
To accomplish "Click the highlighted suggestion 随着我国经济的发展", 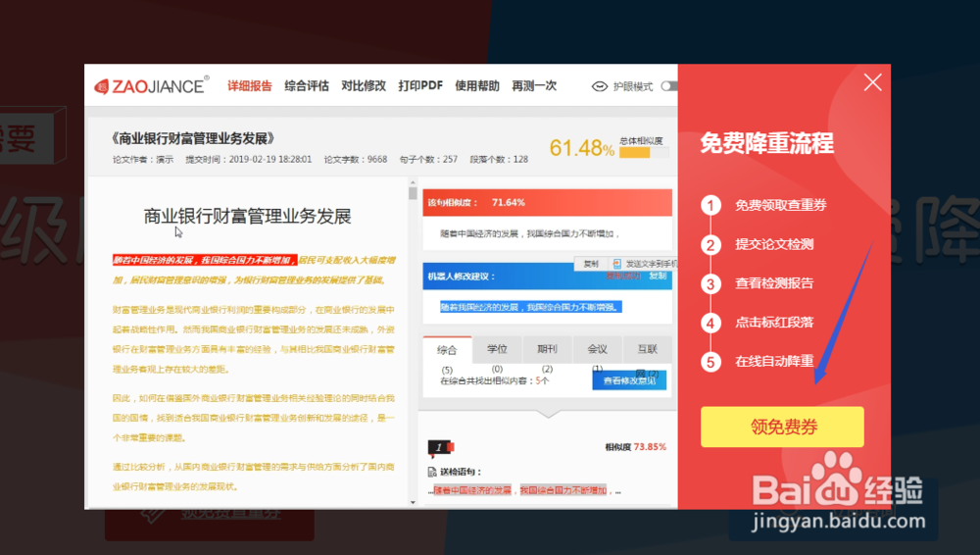I will point(530,307).
